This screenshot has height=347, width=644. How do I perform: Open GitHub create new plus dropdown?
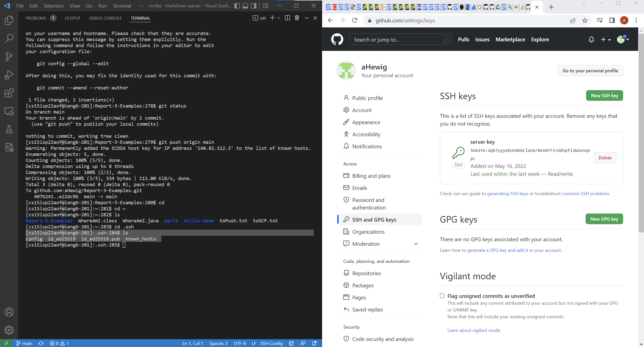pyautogui.click(x=605, y=40)
